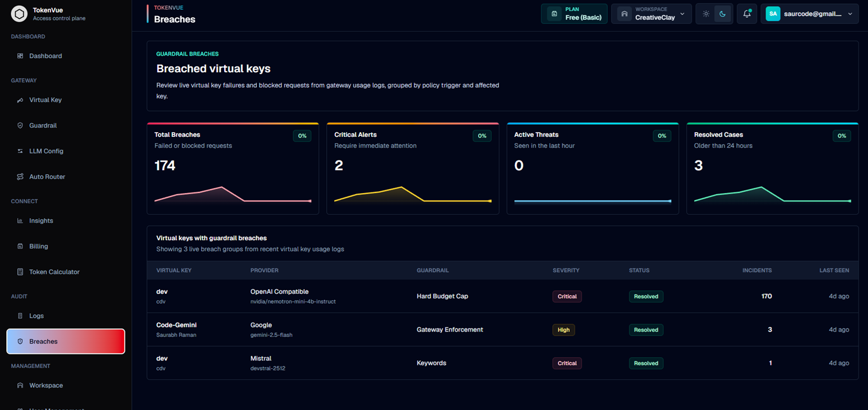Expand the CreativeClay workspace dropdown
Viewport: 868px width, 410px height.
[682, 14]
